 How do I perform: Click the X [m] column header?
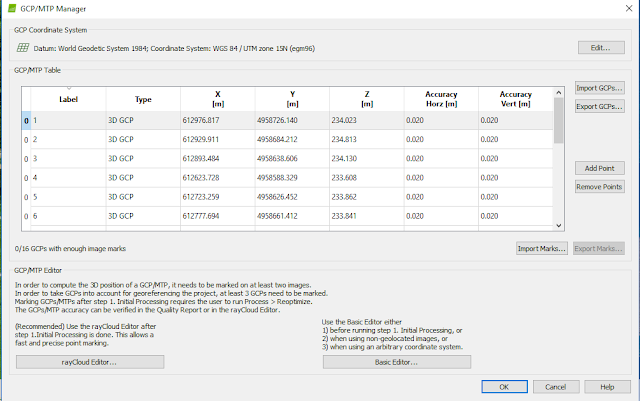tap(218, 99)
